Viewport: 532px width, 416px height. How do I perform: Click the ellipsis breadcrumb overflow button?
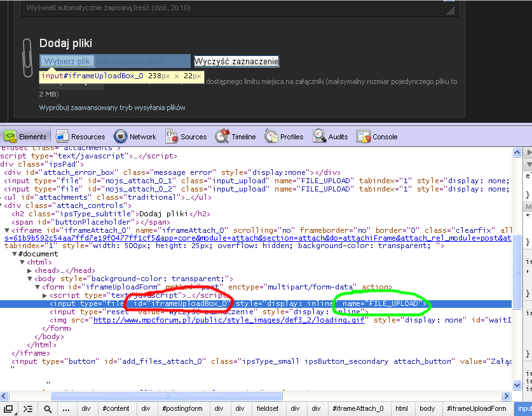click(66, 409)
